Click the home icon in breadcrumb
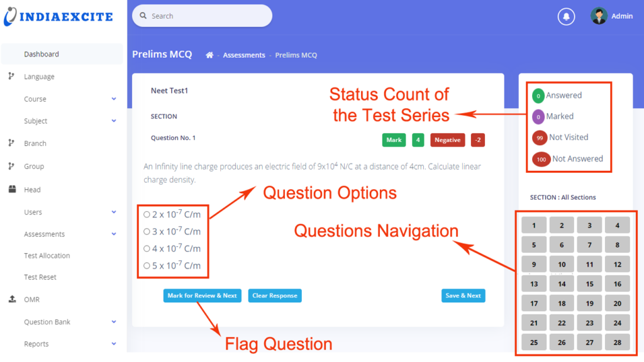Viewport: 644px width, 362px height. point(209,55)
